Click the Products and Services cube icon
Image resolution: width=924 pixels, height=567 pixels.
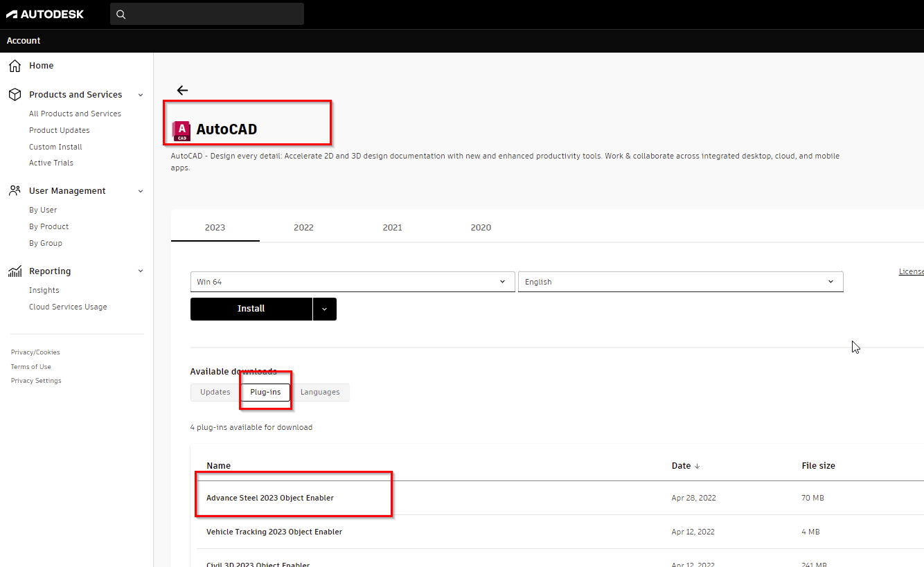15,95
